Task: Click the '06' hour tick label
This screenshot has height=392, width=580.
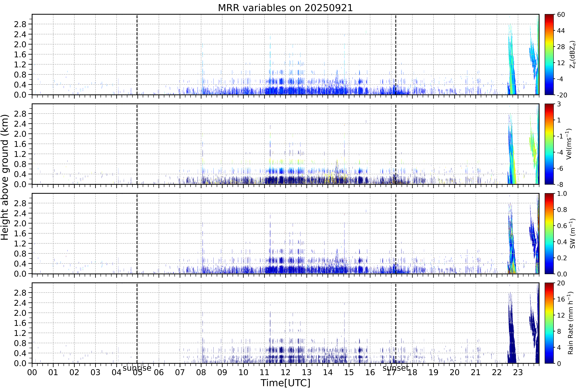Action: tap(159, 372)
